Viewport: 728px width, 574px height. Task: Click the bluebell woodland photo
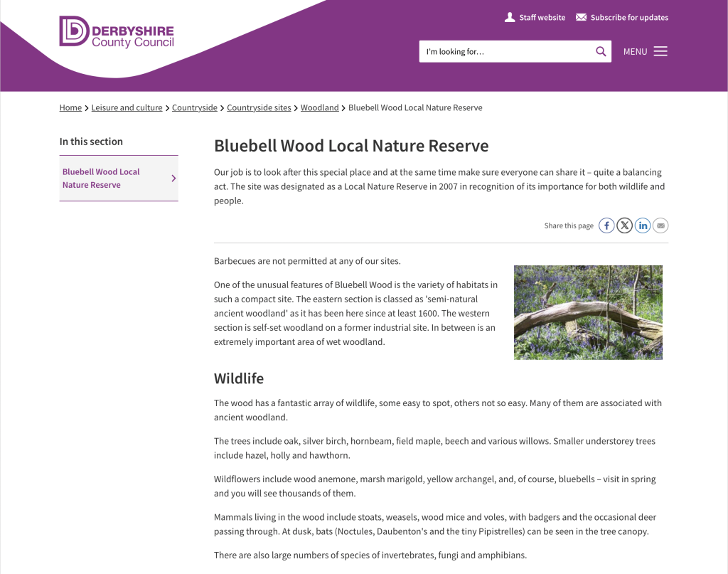(588, 312)
